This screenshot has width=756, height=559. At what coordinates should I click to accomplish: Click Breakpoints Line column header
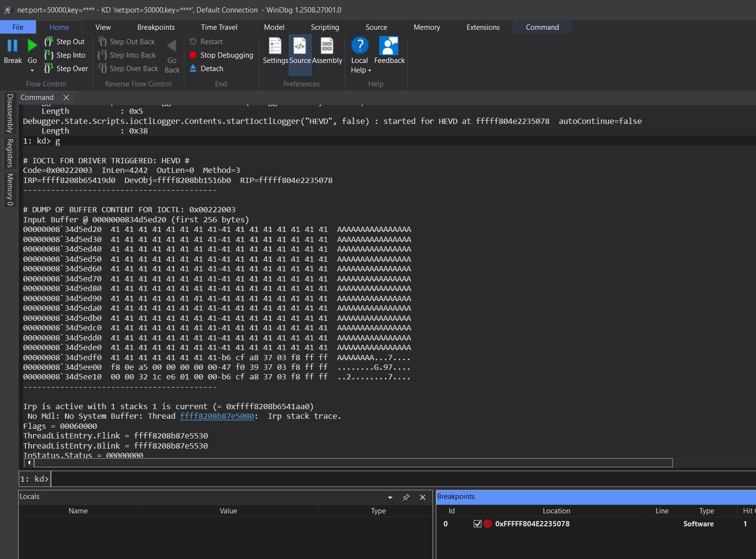click(662, 511)
